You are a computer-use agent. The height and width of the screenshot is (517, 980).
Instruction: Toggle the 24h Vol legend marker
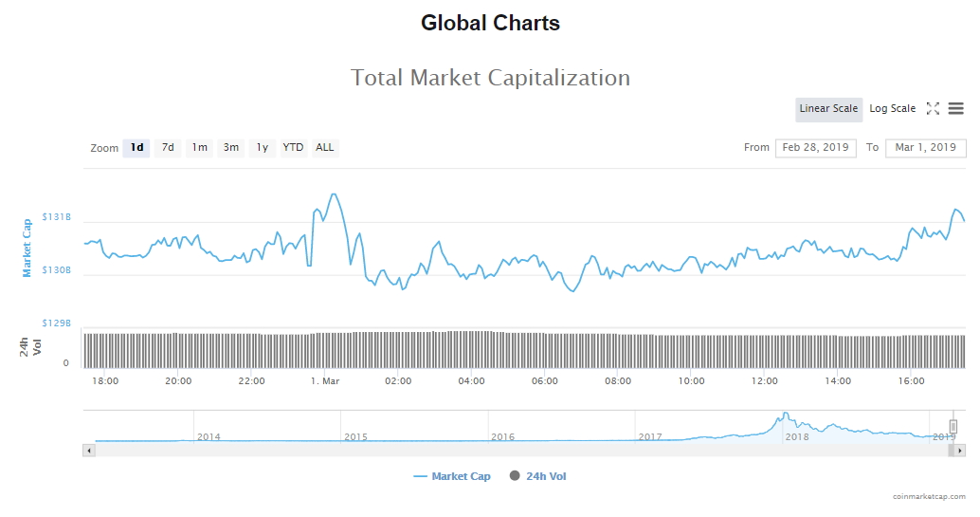[x=515, y=476]
